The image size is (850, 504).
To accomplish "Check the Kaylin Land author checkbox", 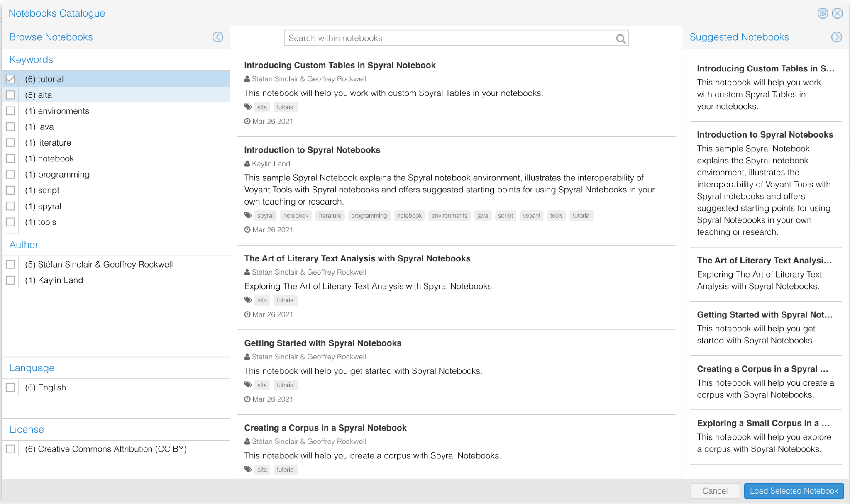I will (10, 280).
